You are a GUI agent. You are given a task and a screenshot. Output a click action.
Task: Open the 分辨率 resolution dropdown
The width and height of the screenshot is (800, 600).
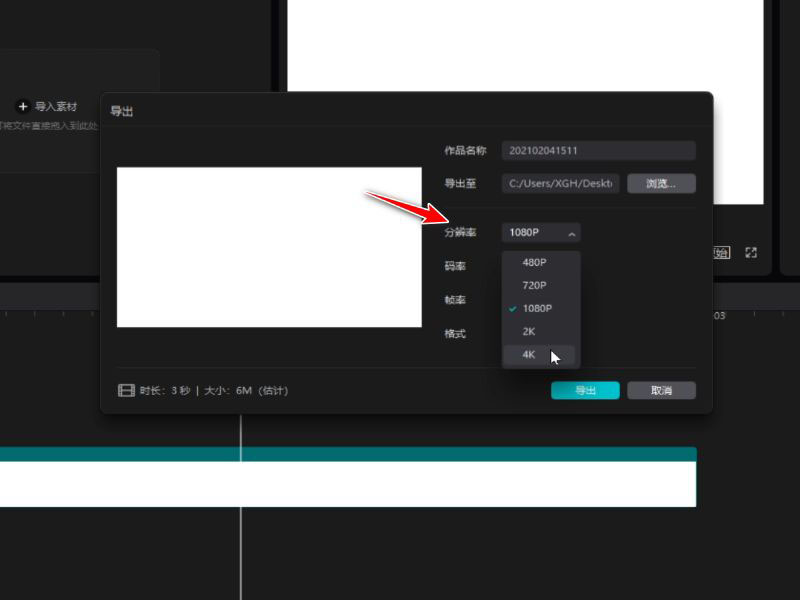pyautogui.click(x=540, y=232)
